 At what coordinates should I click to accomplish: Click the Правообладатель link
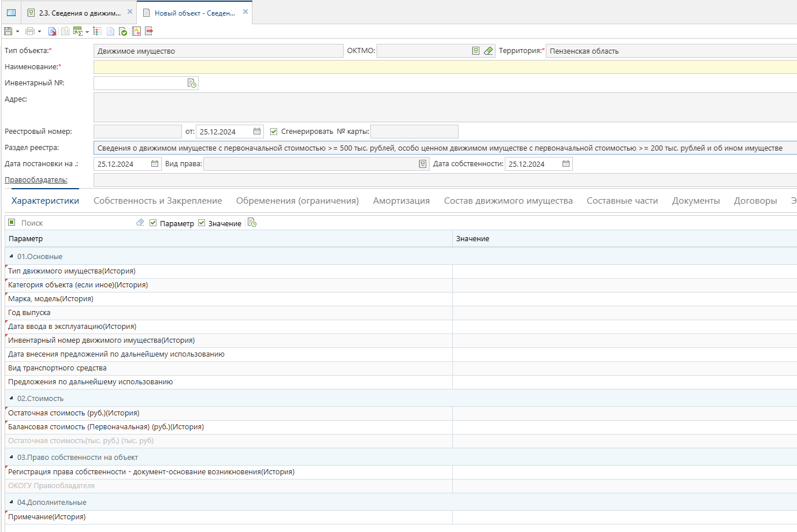(x=36, y=180)
